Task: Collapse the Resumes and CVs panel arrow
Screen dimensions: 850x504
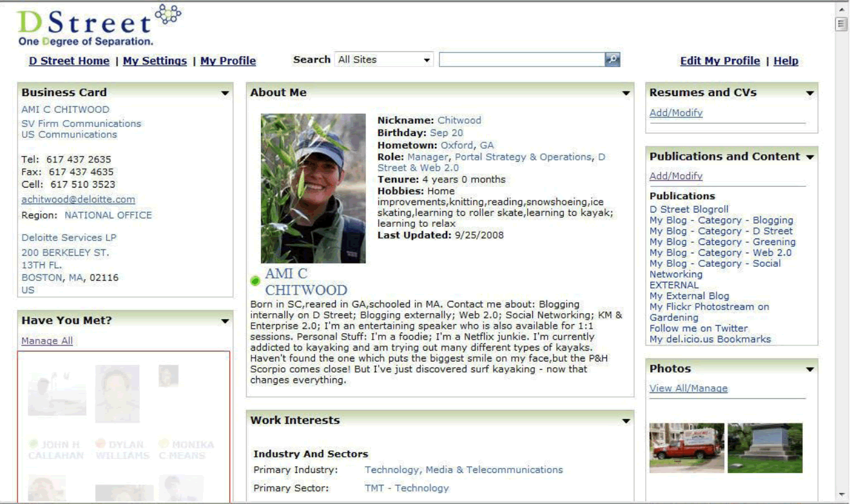Action: click(x=809, y=93)
